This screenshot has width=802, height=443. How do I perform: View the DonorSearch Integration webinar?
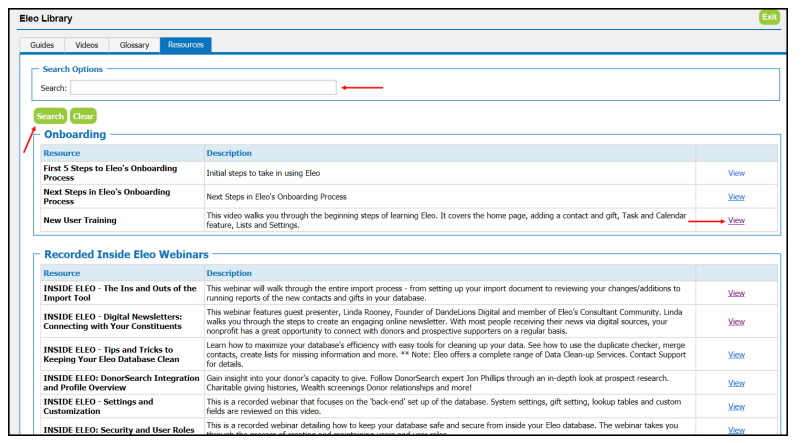click(x=736, y=383)
